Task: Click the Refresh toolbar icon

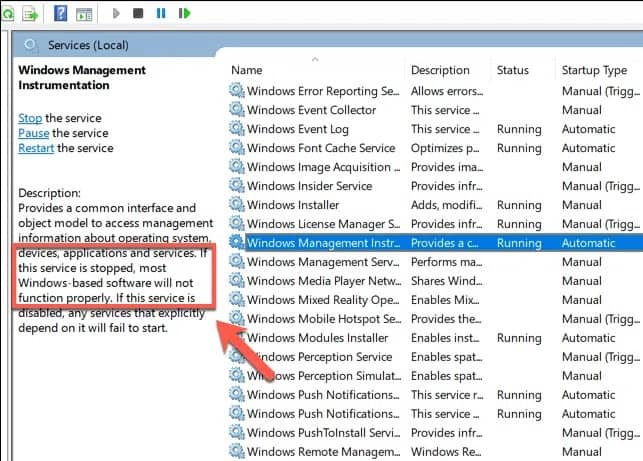Action: click(7, 14)
